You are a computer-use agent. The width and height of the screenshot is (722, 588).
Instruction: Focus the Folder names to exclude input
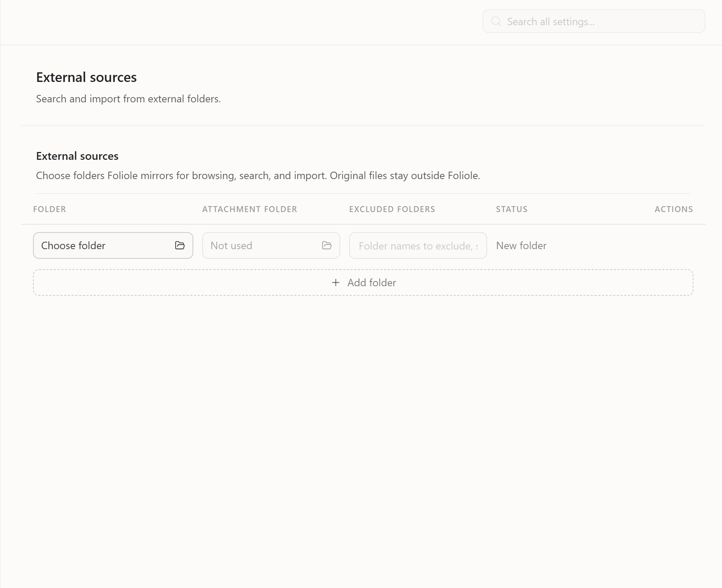click(x=418, y=245)
